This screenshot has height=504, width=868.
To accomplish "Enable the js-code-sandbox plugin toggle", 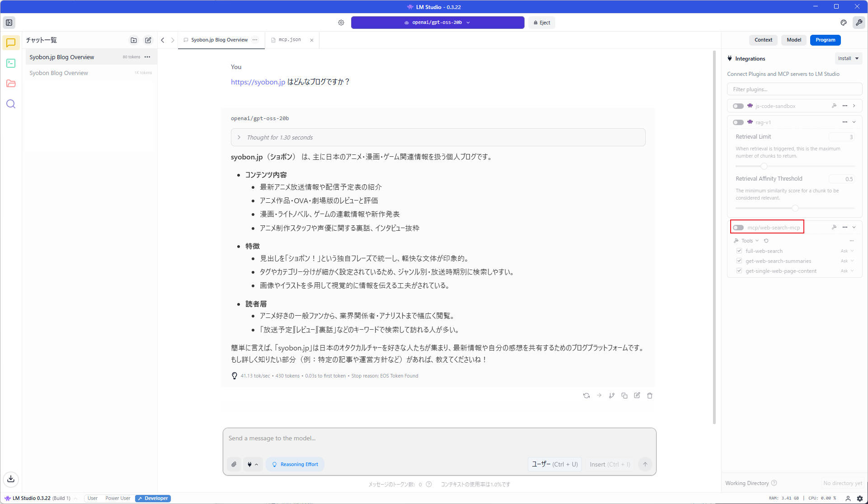I will click(738, 106).
